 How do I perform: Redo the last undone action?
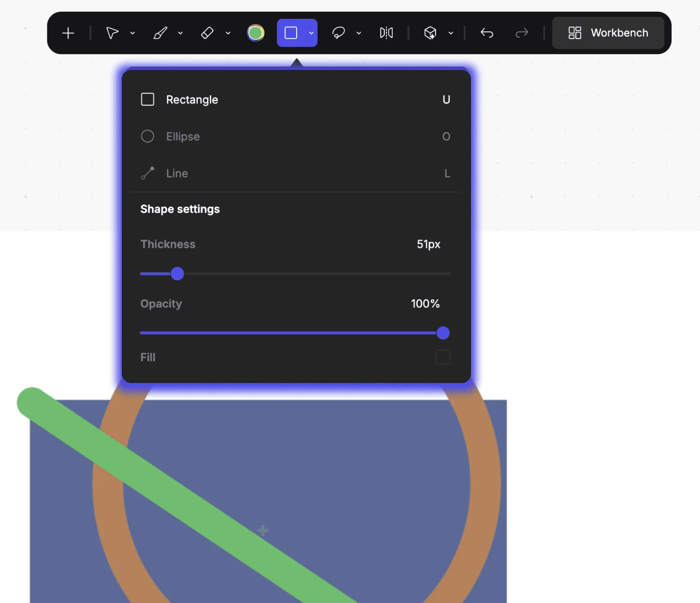pos(522,33)
